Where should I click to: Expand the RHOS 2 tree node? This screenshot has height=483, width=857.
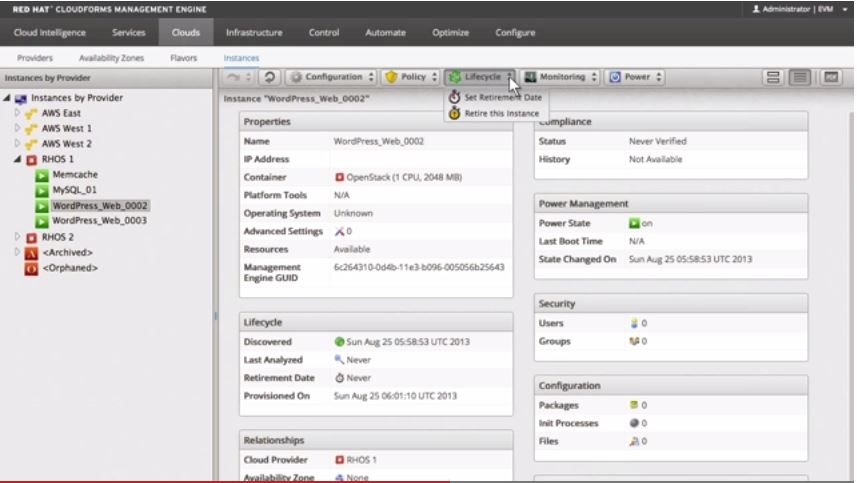tap(17, 237)
